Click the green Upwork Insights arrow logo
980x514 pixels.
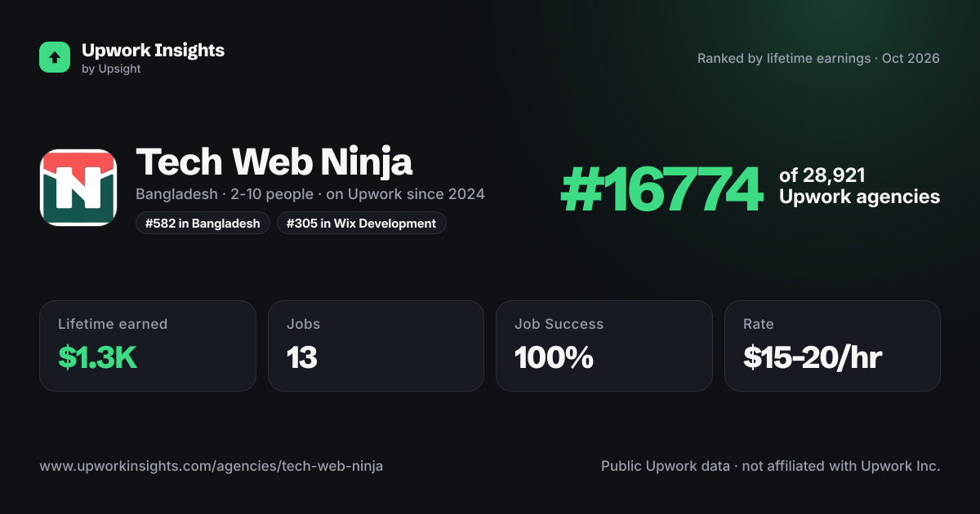(55, 57)
